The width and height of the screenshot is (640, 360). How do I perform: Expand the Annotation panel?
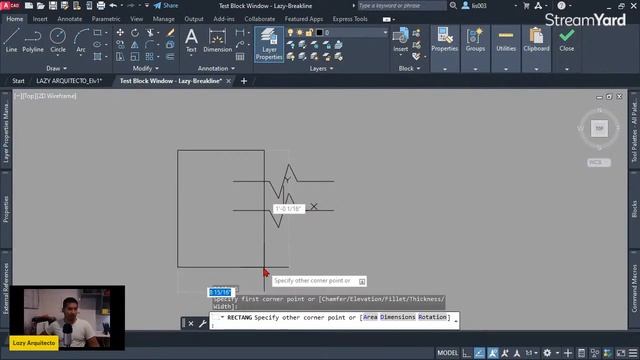pos(216,69)
